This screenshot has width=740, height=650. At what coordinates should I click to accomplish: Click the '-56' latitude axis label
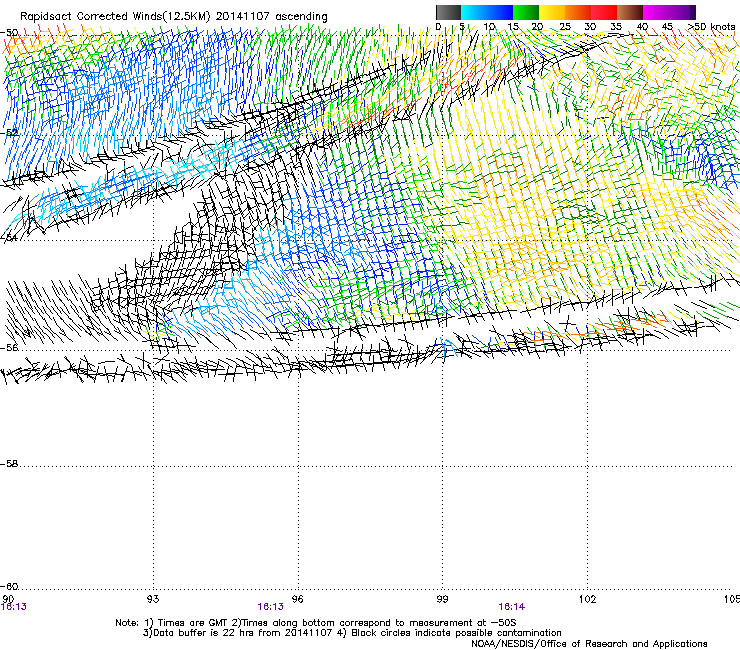[9, 347]
